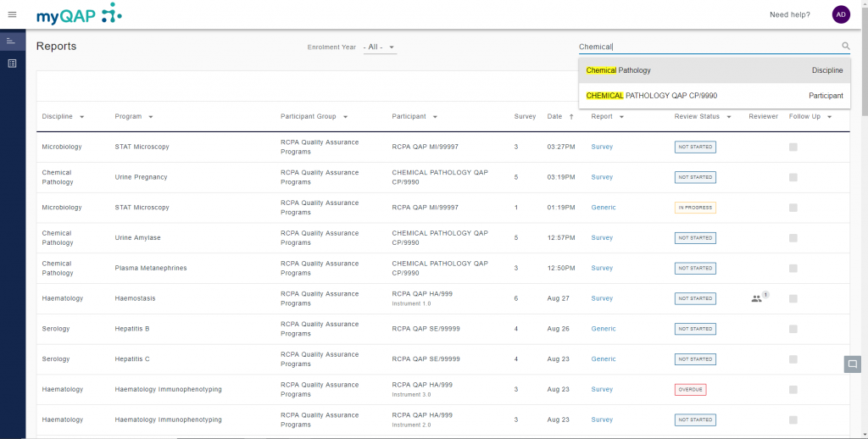Click the 12:57PM date cell
The image size is (868, 439).
pos(561,238)
